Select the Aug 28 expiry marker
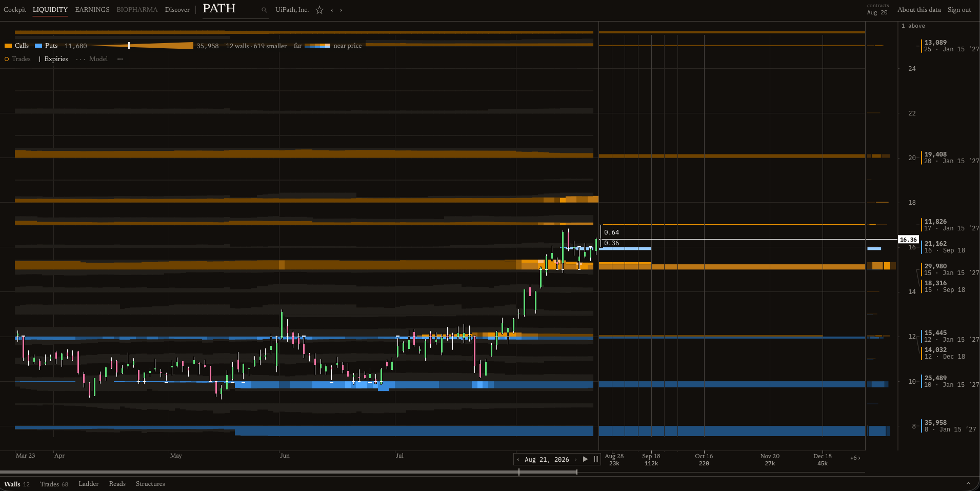Image resolution: width=980 pixels, height=491 pixels. click(x=614, y=459)
